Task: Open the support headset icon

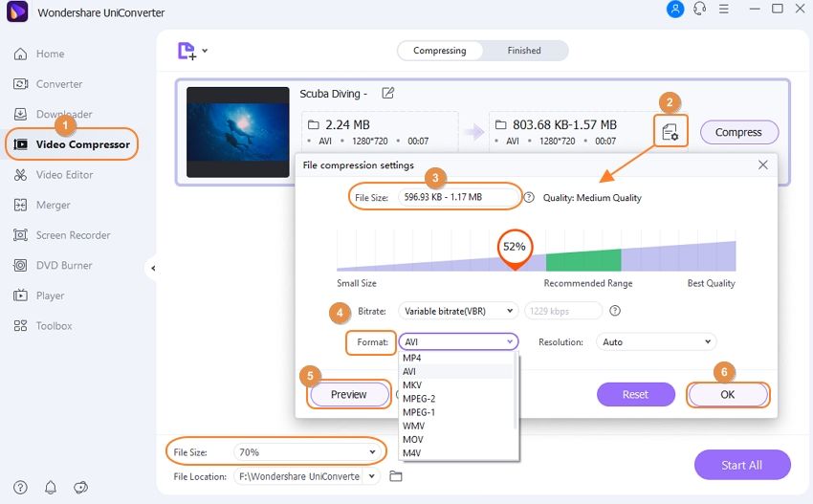Action: (700, 10)
